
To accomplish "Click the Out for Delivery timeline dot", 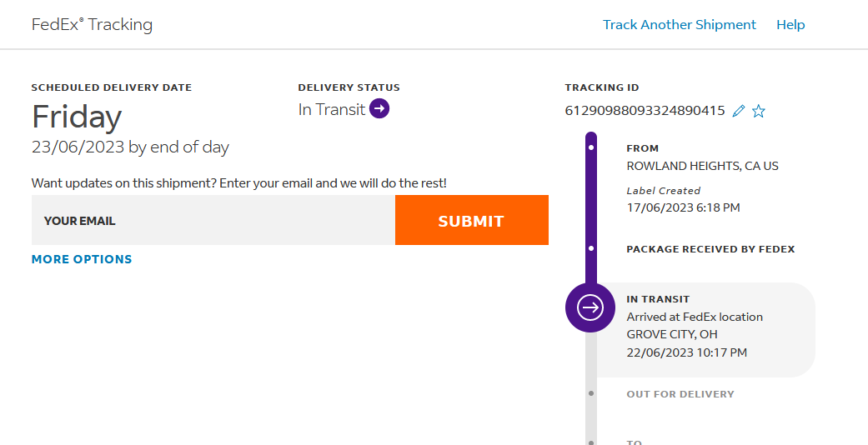I will coord(591,393).
